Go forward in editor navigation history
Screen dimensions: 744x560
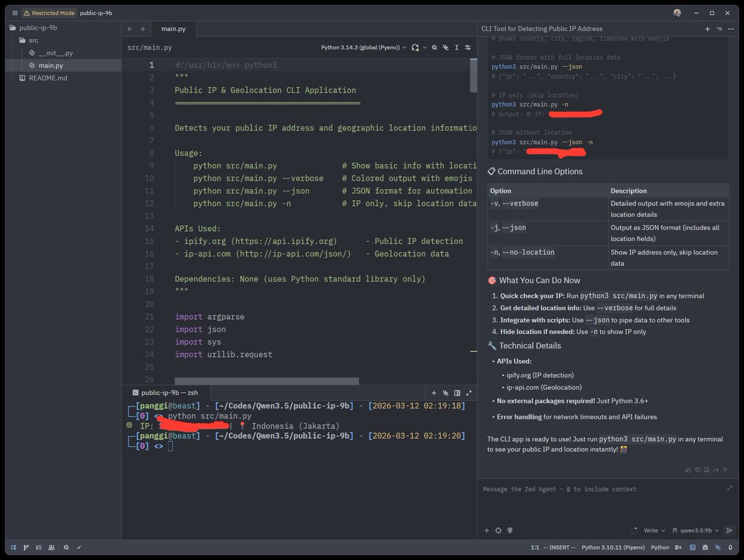click(x=142, y=28)
